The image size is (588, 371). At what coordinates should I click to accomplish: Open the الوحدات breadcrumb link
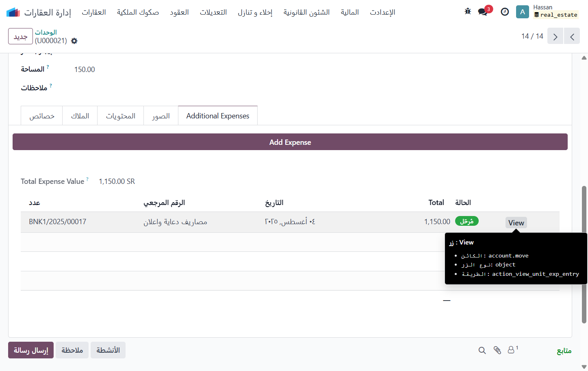tap(46, 32)
